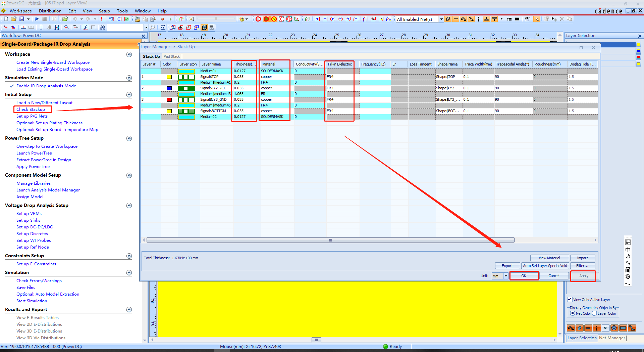Select the arrow selection tool in the toolbar
The width and height of the screenshot is (644, 352).
537,19
